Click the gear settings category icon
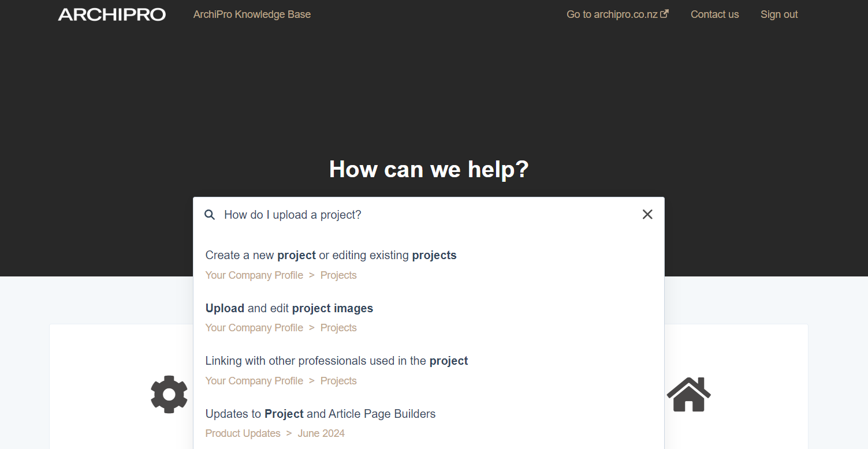 pos(169,394)
